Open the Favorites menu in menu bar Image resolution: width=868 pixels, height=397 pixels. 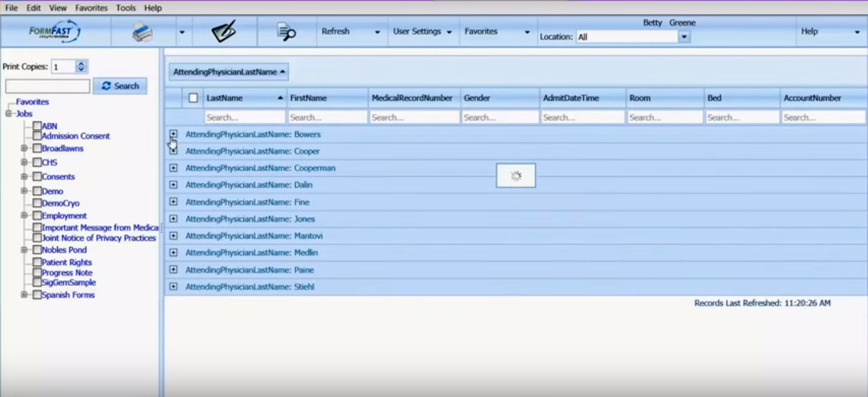91,8
